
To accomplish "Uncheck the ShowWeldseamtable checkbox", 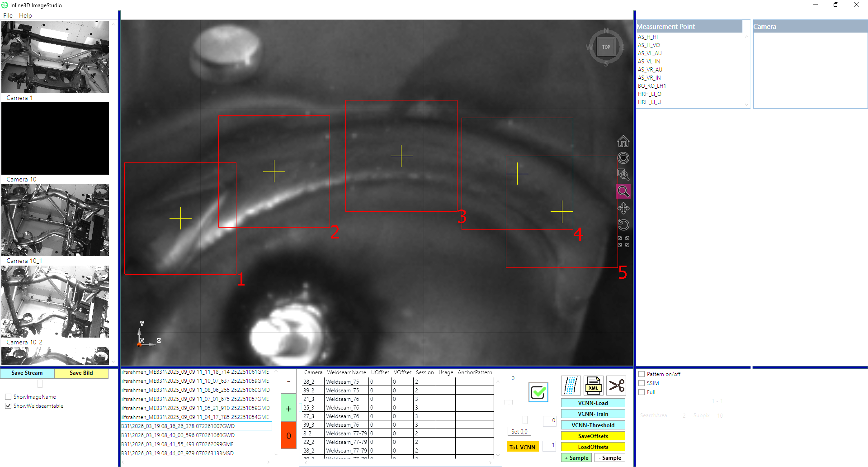I will pyautogui.click(x=8, y=406).
